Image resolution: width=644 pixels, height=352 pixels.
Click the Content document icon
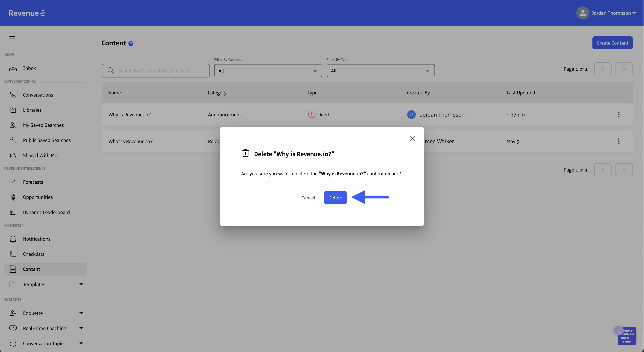coord(13,269)
